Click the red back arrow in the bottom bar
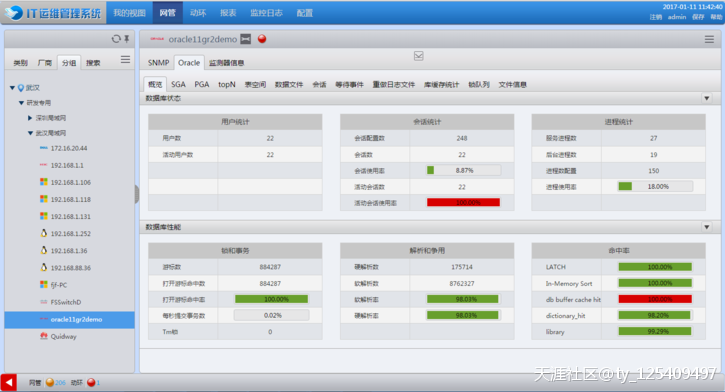This screenshot has width=725, height=392. click(x=9, y=382)
